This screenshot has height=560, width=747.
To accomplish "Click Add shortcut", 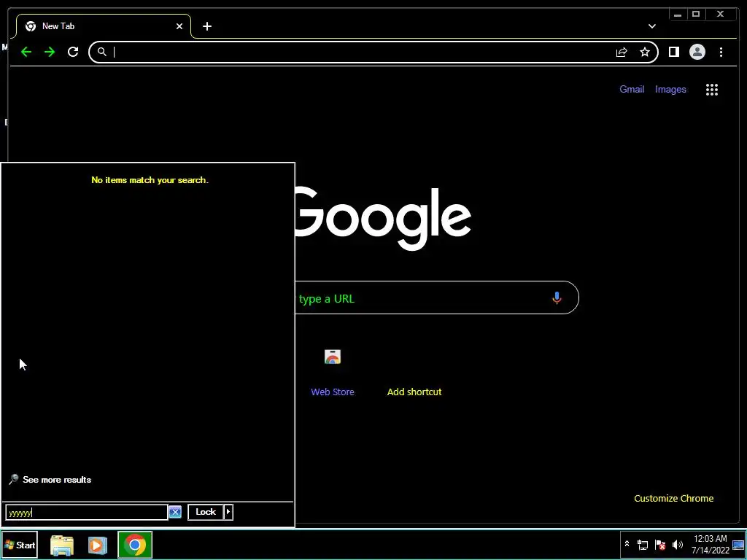I will pos(414,392).
